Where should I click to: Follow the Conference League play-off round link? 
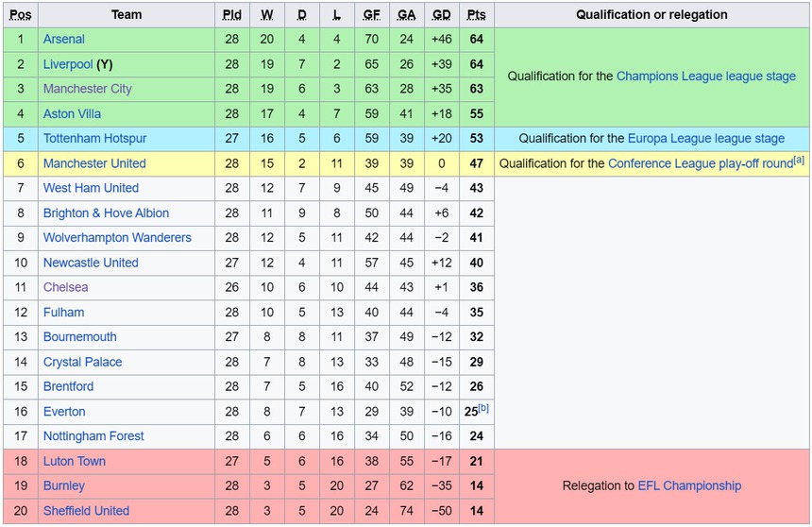[x=700, y=163]
